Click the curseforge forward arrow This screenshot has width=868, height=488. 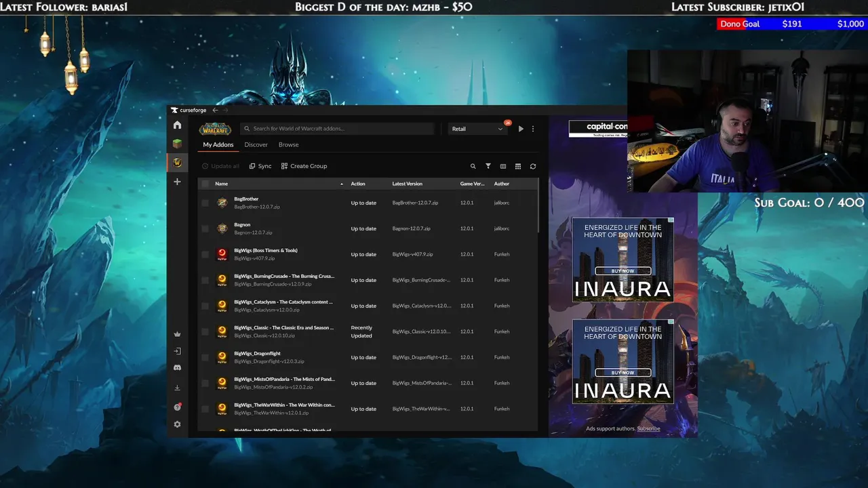[x=226, y=110]
